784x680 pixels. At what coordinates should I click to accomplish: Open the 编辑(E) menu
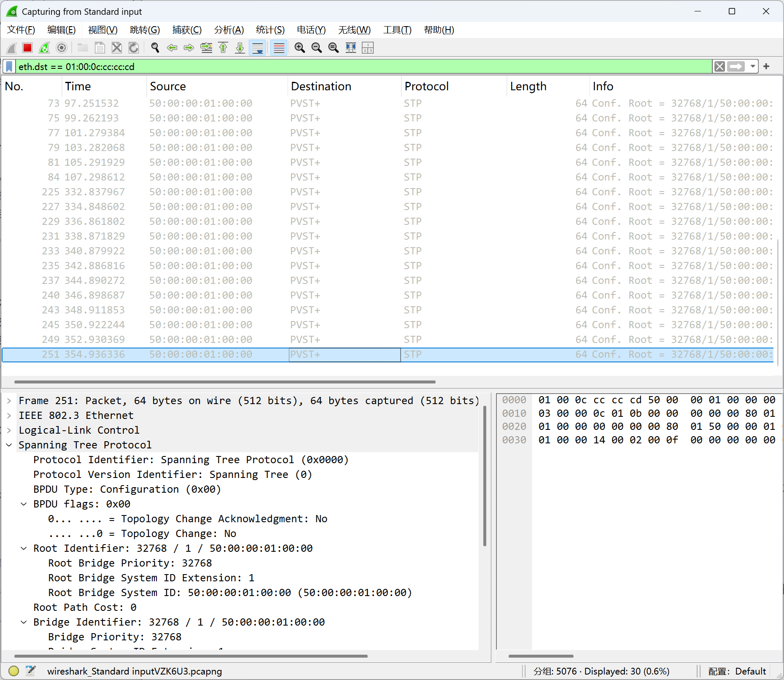coord(62,30)
